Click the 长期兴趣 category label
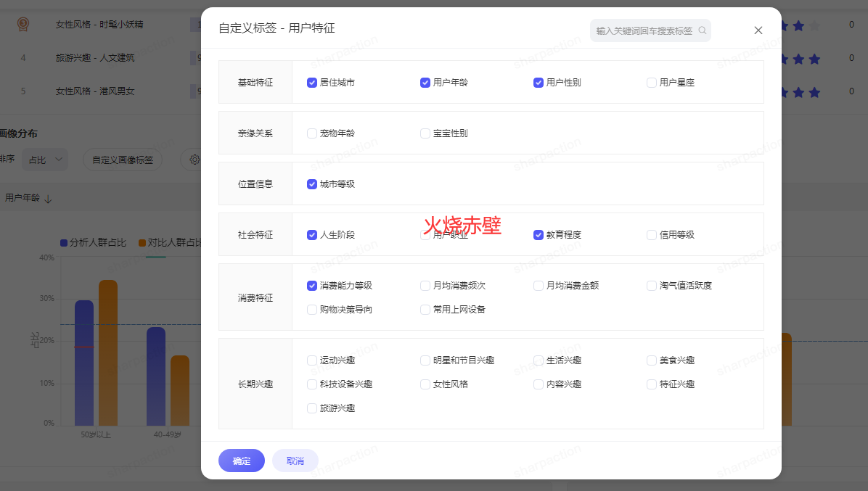Image resolution: width=868 pixels, height=491 pixels. tap(255, 384)
